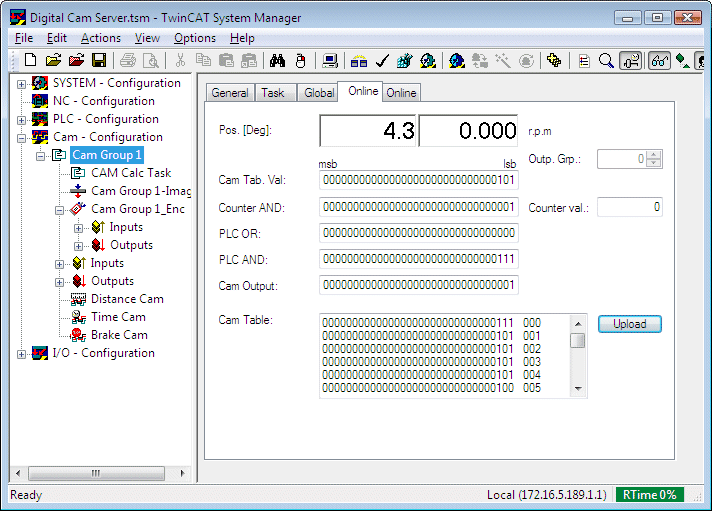Switch to the General tab

coord(230,93)
